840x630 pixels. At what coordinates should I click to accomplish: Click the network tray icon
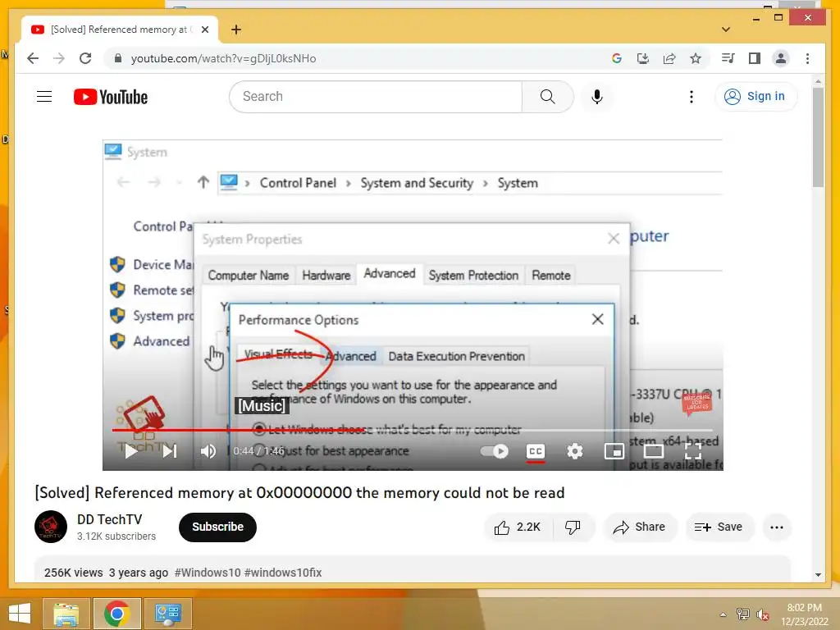[743, 614]
